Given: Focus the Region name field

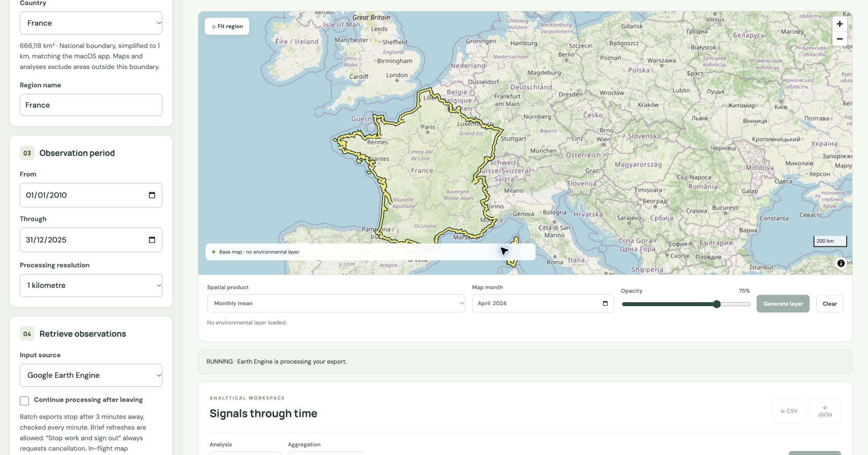Looking at the screenshot, I should tap(91, 105).
